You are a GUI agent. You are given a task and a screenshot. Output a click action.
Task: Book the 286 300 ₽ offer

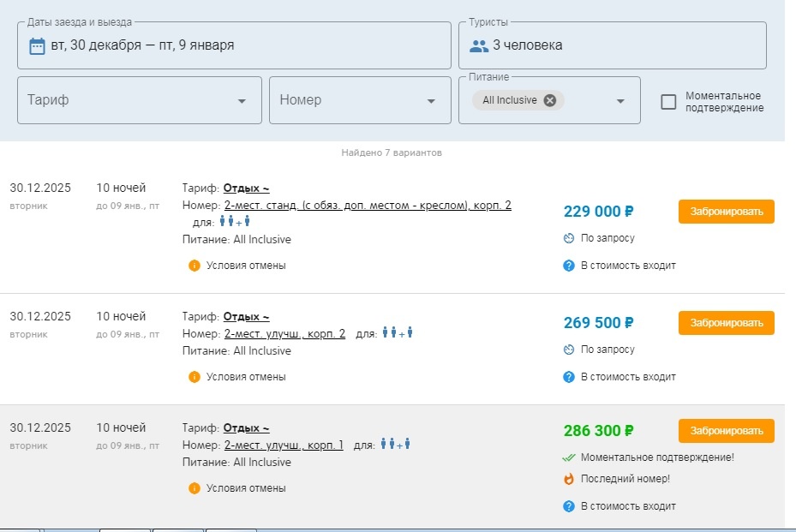pos(727,431)
